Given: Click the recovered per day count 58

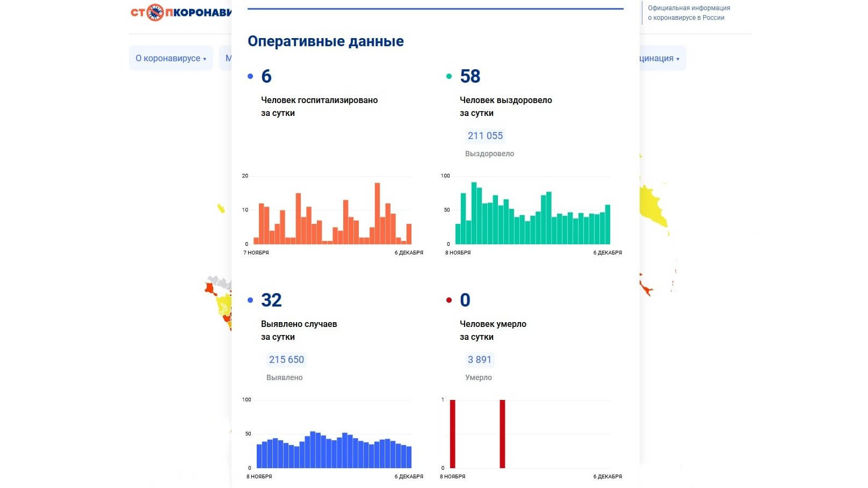Looking at the screenshot, I should 470,76.
